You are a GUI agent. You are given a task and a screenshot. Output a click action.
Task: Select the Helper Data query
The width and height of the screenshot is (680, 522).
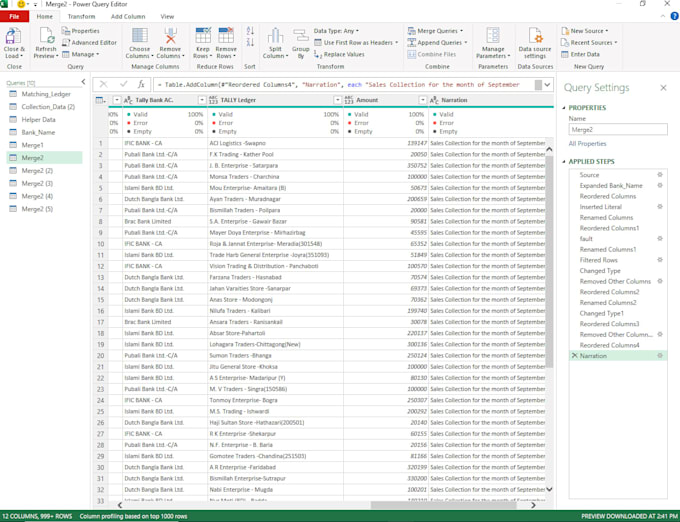click(38, 119)
